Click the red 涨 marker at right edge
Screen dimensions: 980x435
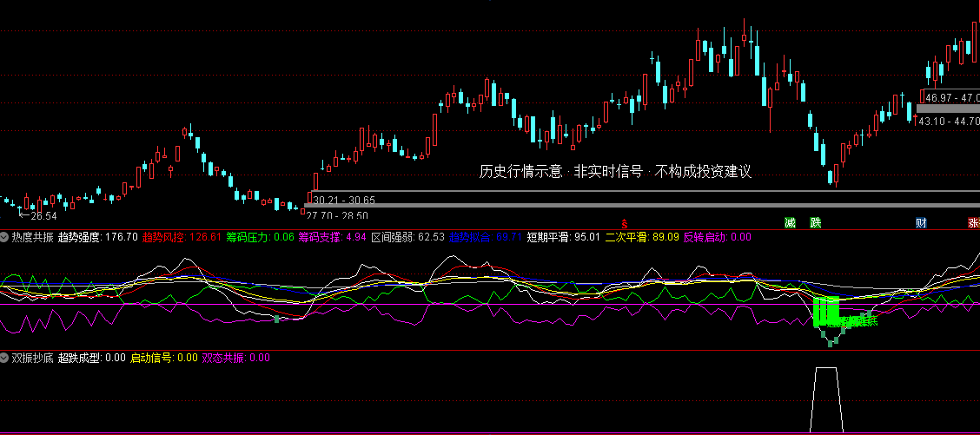974,222
